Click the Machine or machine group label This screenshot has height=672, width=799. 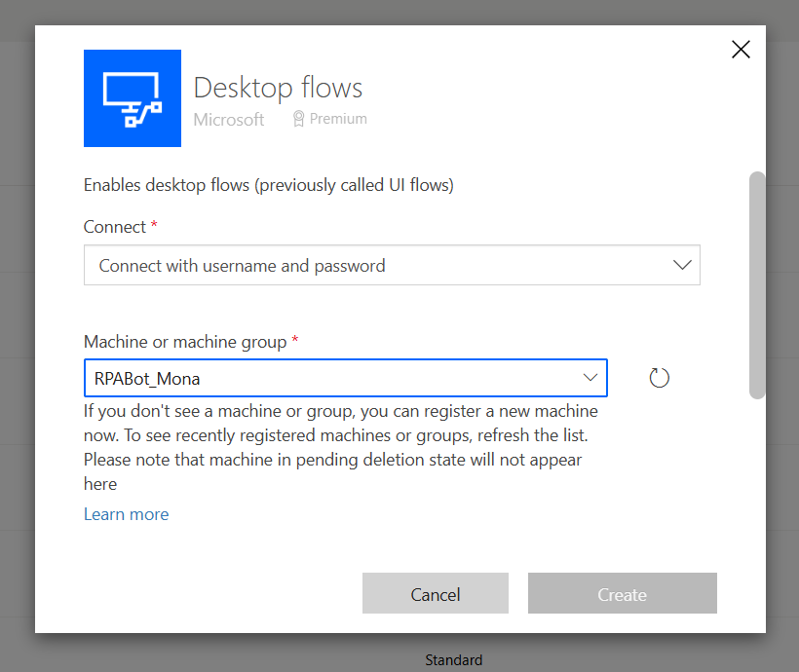click(x=185, y=341)
